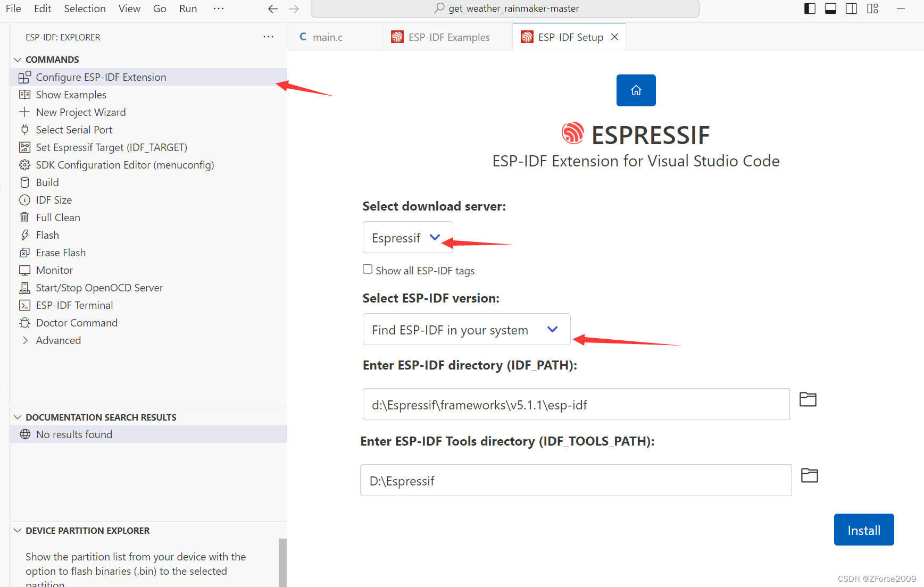Screen dimensions: 924x587
Task: Open the Customize Layout icon
Action: point(872,9)
